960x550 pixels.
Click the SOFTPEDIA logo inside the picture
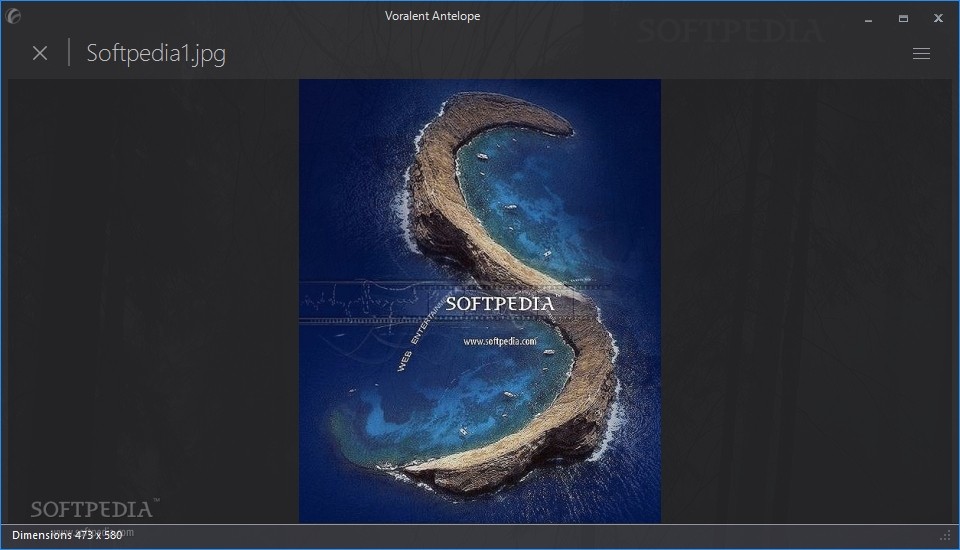pyautogui.click(x=500, y=304)
